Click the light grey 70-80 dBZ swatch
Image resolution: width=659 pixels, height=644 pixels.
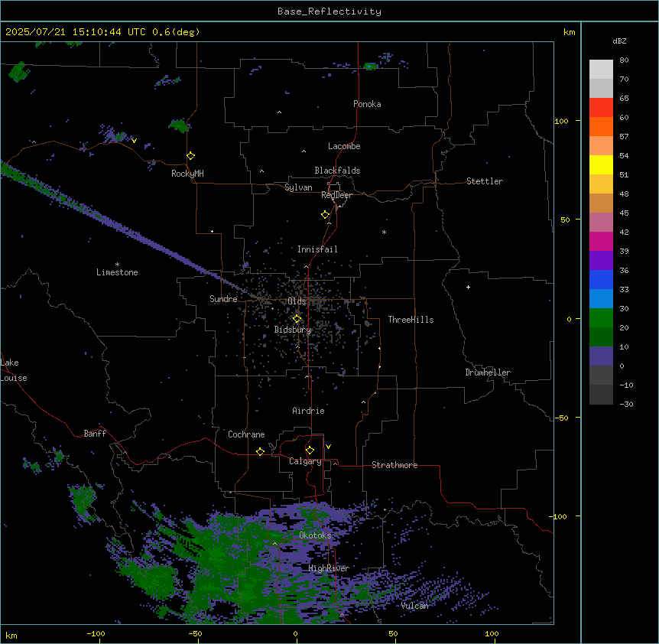pos(601,70)
